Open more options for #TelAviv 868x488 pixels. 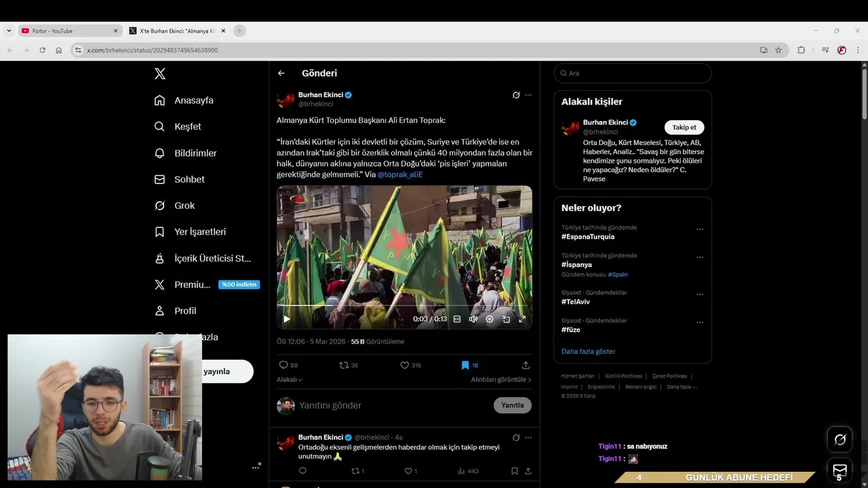[700, 295]
